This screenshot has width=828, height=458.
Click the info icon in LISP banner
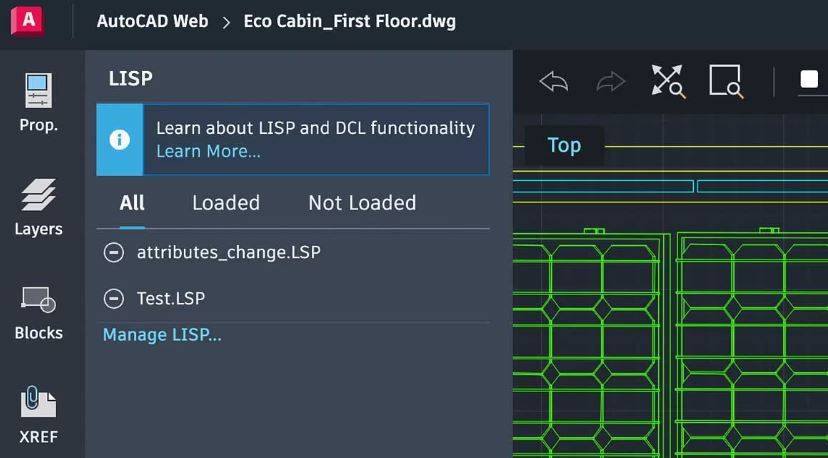pos(119,140)
